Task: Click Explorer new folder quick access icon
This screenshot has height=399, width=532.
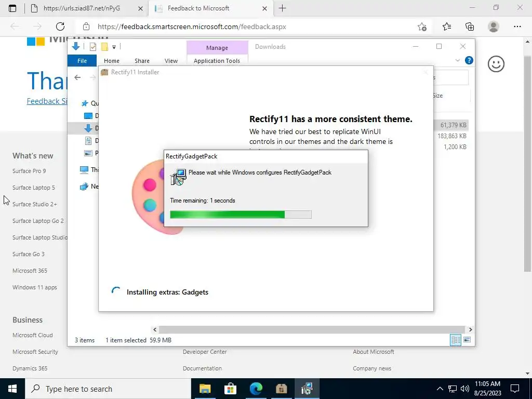Action: pos(104,47)
